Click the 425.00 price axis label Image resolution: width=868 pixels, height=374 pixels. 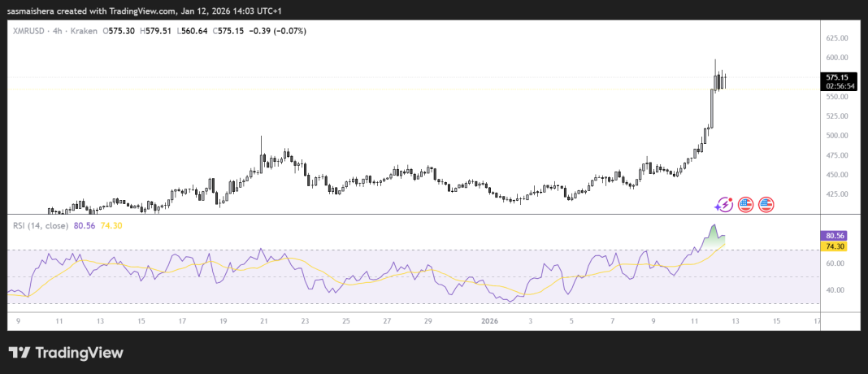pyautogui.click(x=836, y=194)
